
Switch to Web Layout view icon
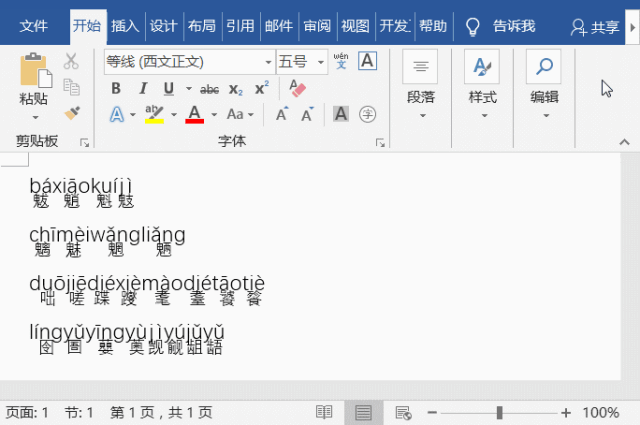click(403, 412)
